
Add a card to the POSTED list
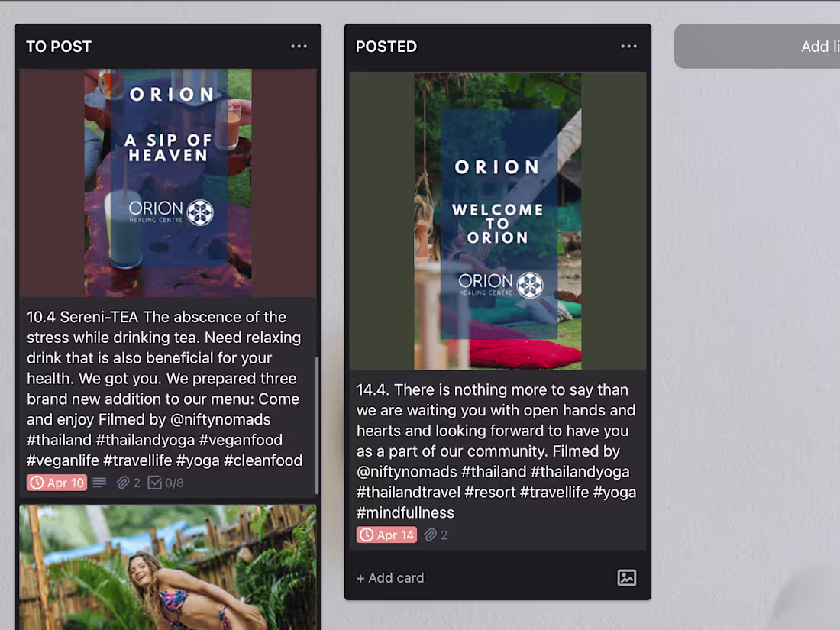[x=390, y=577]
